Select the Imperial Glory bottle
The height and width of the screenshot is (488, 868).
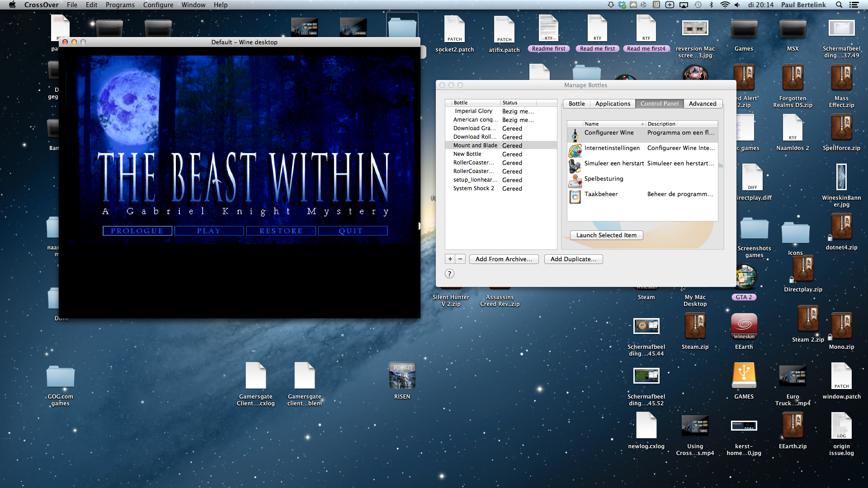pos(501,111)
